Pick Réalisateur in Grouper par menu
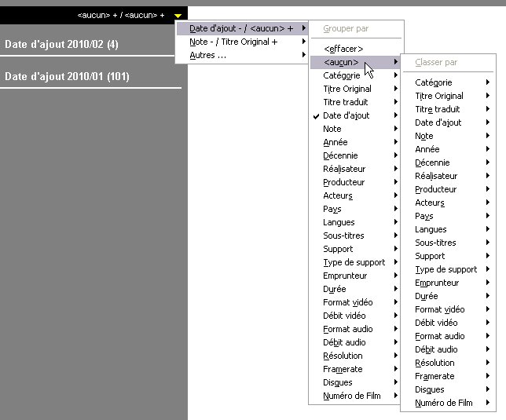The height and width of the screenshot is (420, 506). [x=354, y=169]
